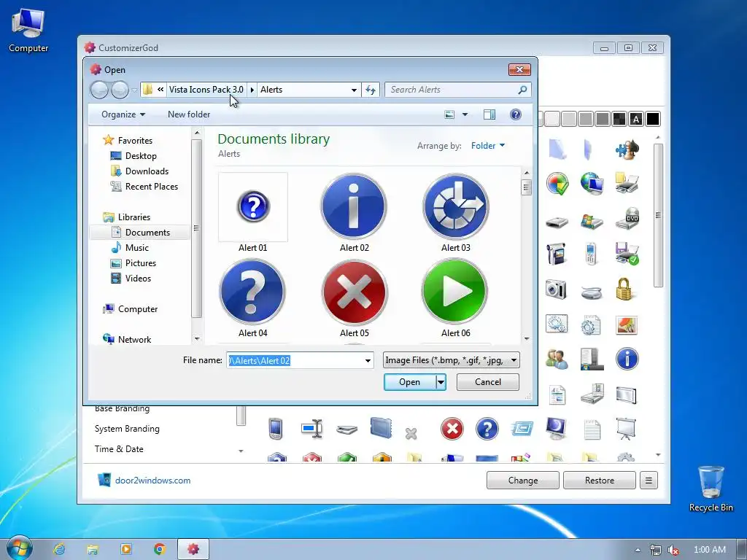Select System Branding in CustomizerGod list
Screen dimensions: 747x560
tap(127, 429)
